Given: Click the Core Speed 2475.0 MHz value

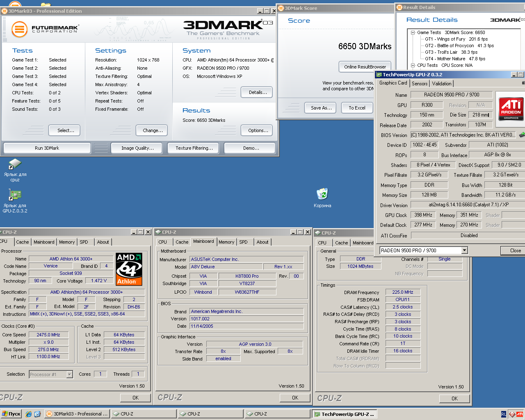Looking at the screenshot, I should pos(48,335).
